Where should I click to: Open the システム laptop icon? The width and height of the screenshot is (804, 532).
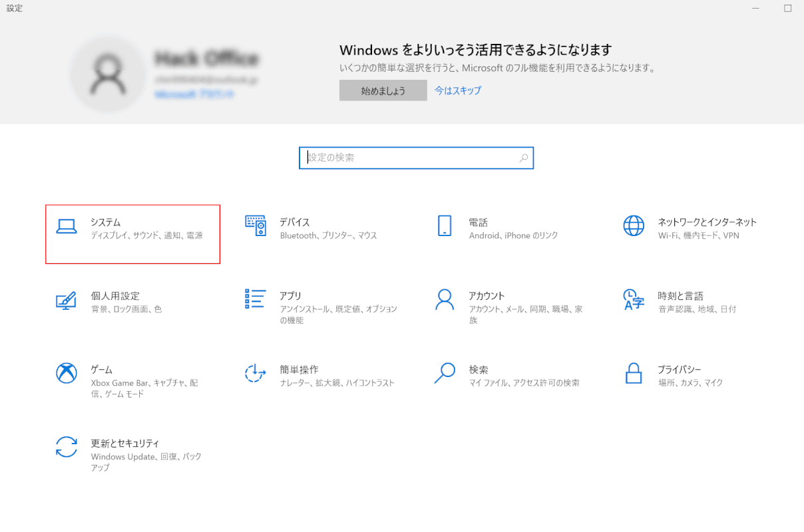(67, 227)
